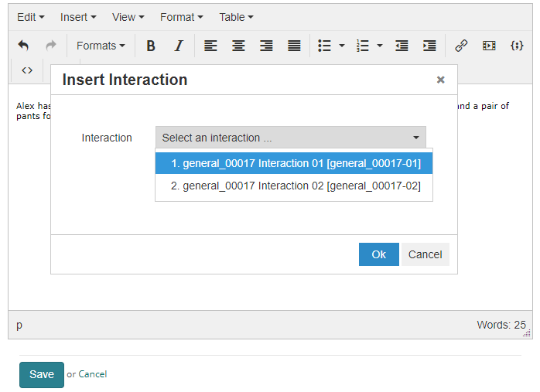The height and width of the screenshot is (392, 540).
Task: Open the Select an interaction combo box
Action: [x=290, y=138]
